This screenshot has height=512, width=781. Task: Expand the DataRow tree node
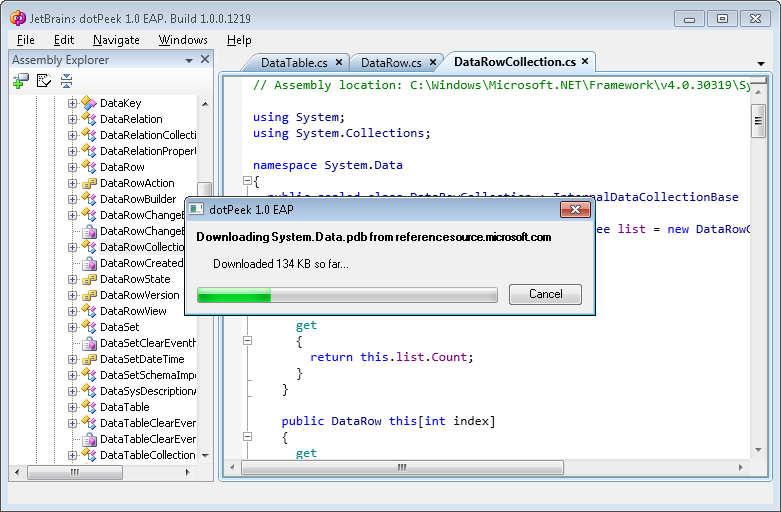click(x=73, y=167)
